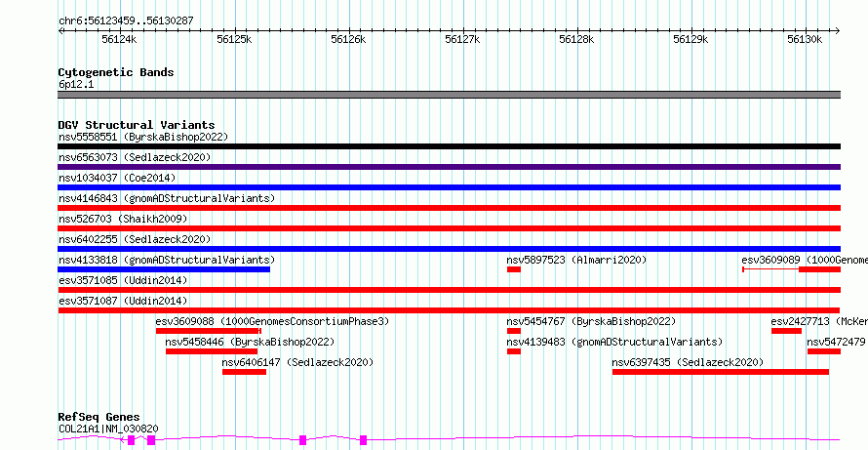This screenshot has width=868, height=450.
Task: Click the 56127k ruler label
Action: point(462,39)
